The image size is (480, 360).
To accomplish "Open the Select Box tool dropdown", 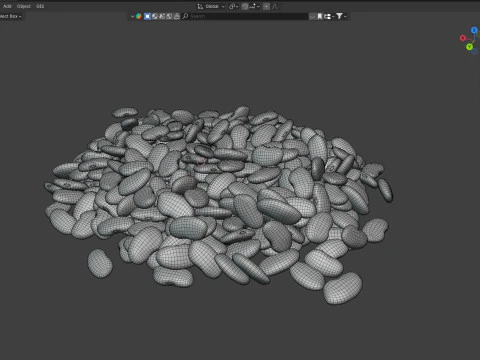I will (10, 16).
